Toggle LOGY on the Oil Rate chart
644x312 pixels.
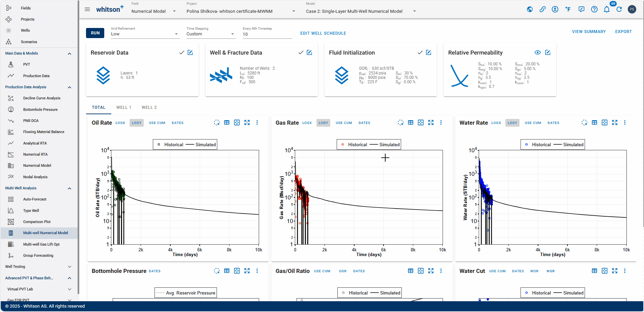[x=137, y=123]
